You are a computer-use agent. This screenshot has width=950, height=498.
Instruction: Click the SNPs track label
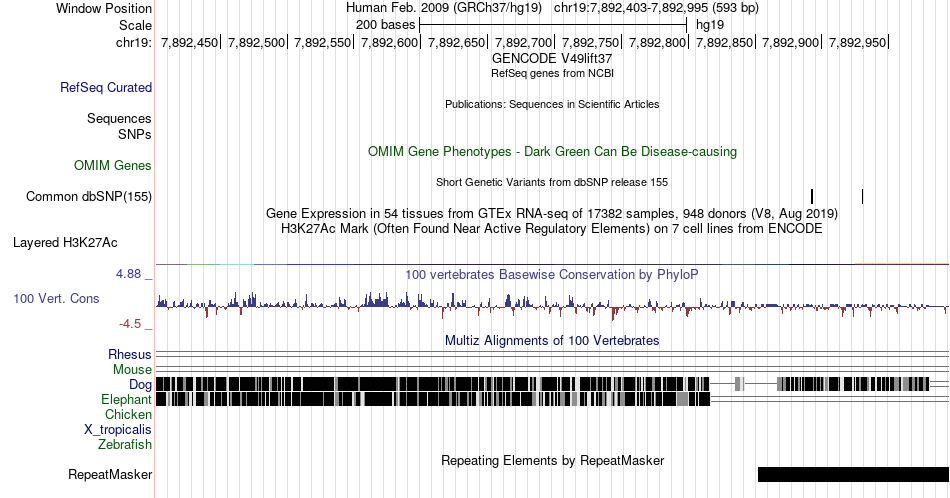pyautogui.click(x=135, y=134)
